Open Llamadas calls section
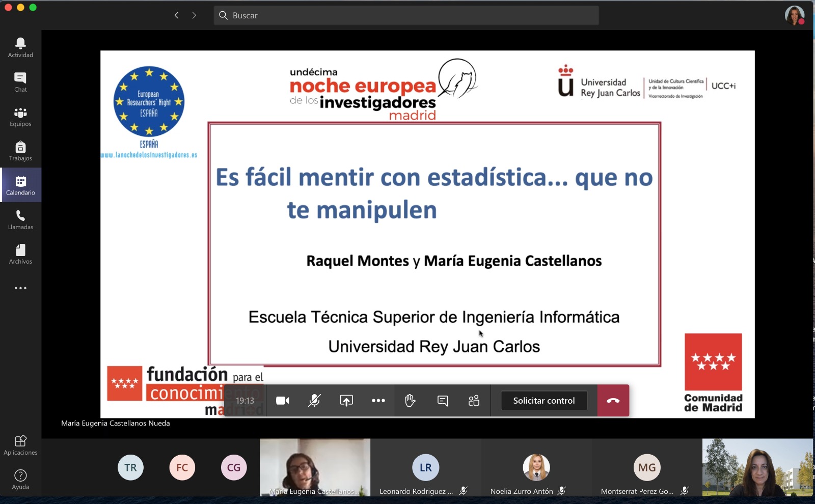The height and width of the screenshot is (504, 815). tap(20, 220)
